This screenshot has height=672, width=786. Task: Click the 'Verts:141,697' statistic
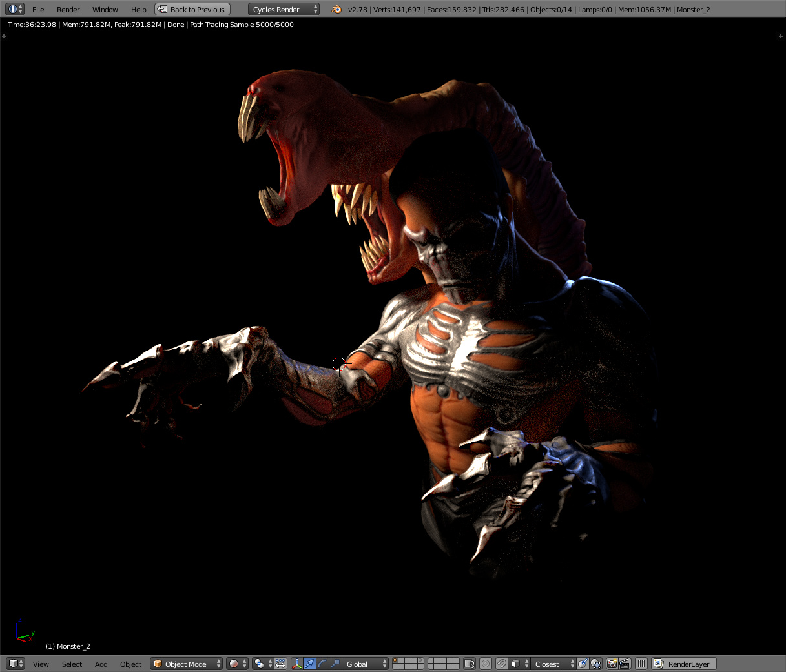coord(397,10)
